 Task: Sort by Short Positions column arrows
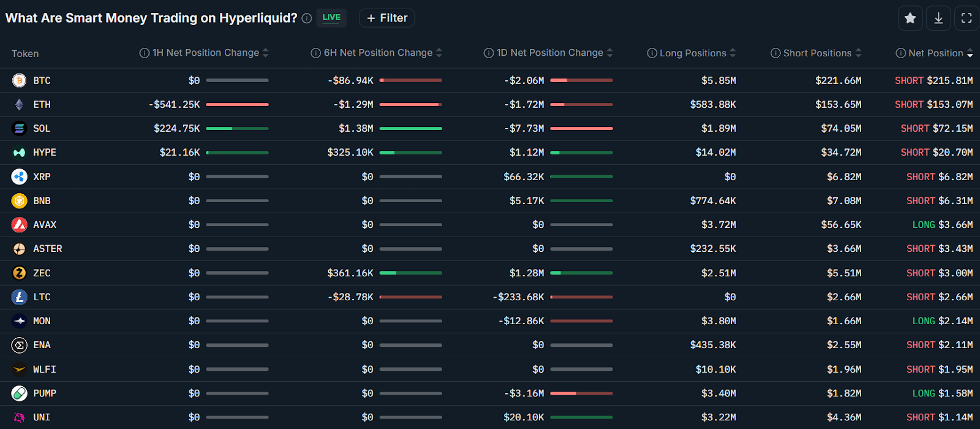pyautogui.click(x=859, y=53)
